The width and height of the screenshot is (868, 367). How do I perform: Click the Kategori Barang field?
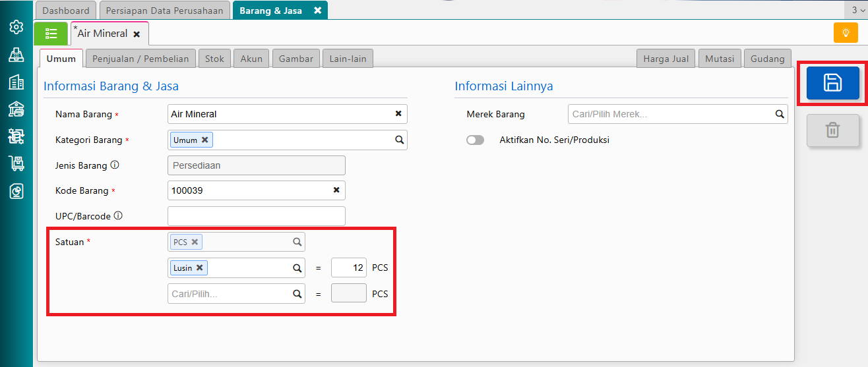(x=288, y=140)
